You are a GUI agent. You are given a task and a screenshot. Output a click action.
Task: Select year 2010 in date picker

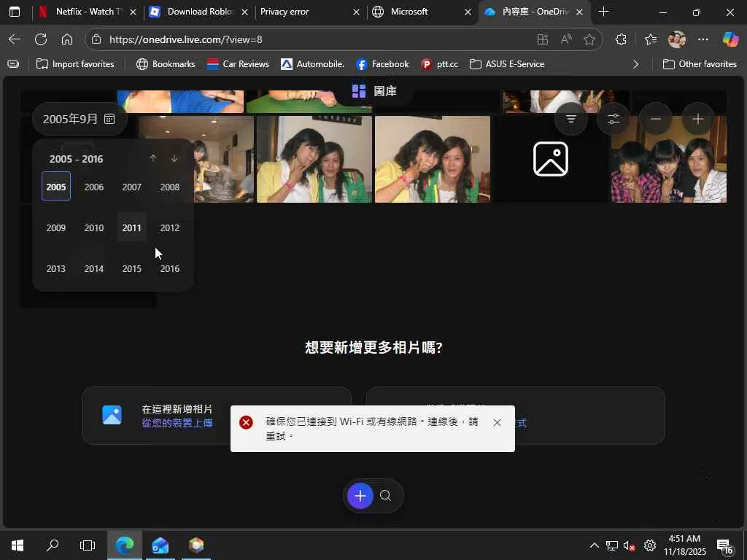click(94, 227)
